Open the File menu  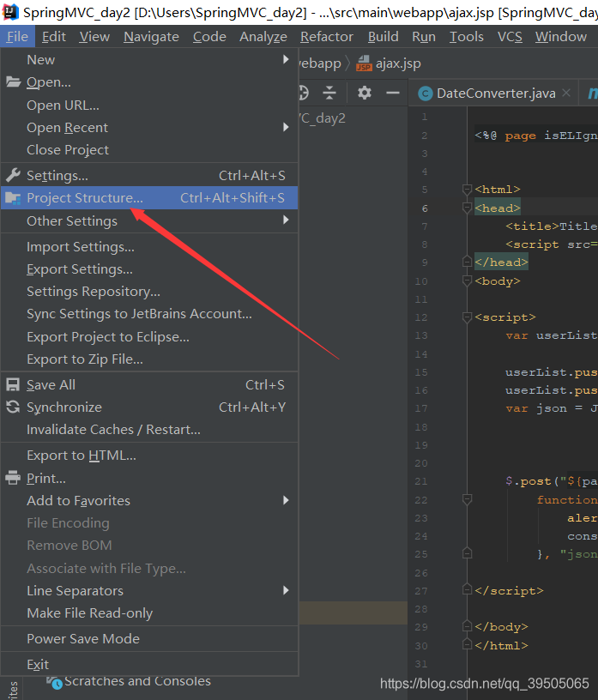(17, 37)
